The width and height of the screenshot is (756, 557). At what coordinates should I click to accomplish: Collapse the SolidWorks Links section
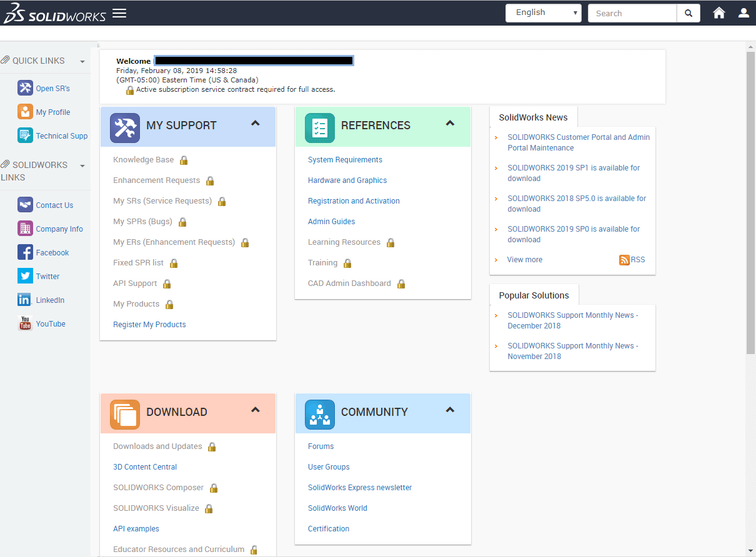(82, 165)
